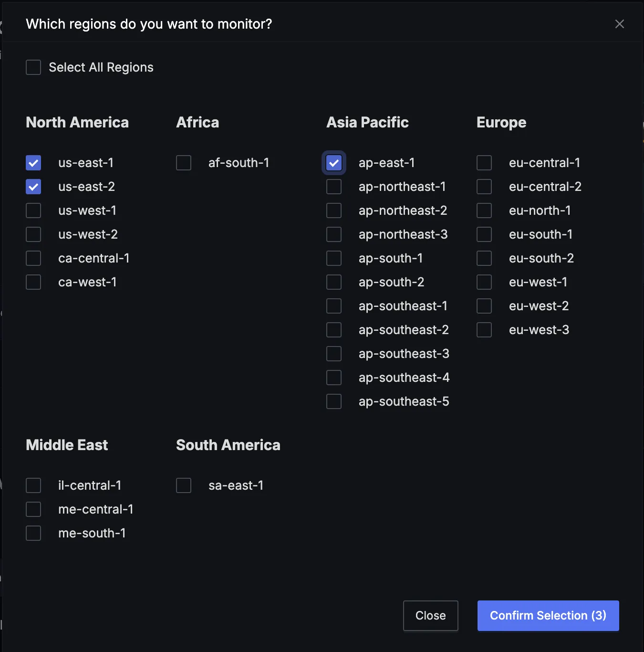Tick the il-central-1 checkbox
Image resolution: width=644 pixels, height=652 pixels.
coord(33,485)
